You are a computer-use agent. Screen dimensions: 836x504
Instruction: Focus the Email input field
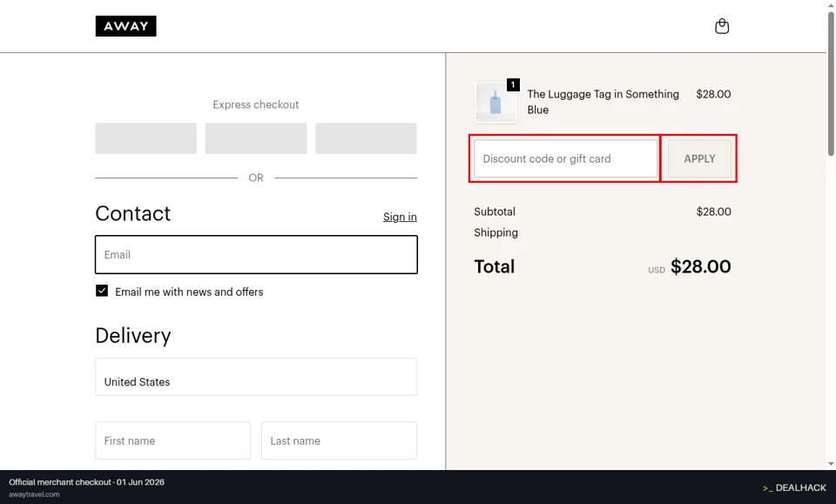(256, 255)
